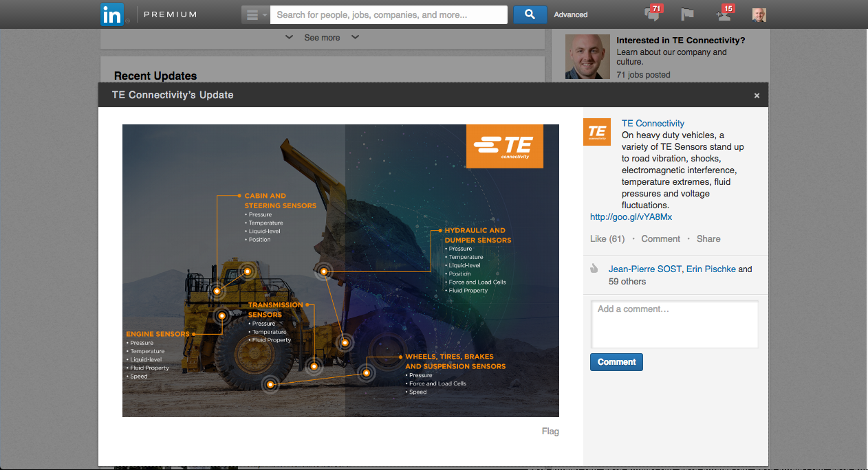Open Jean-Pierre SOST's profile

tap(645, 269)
